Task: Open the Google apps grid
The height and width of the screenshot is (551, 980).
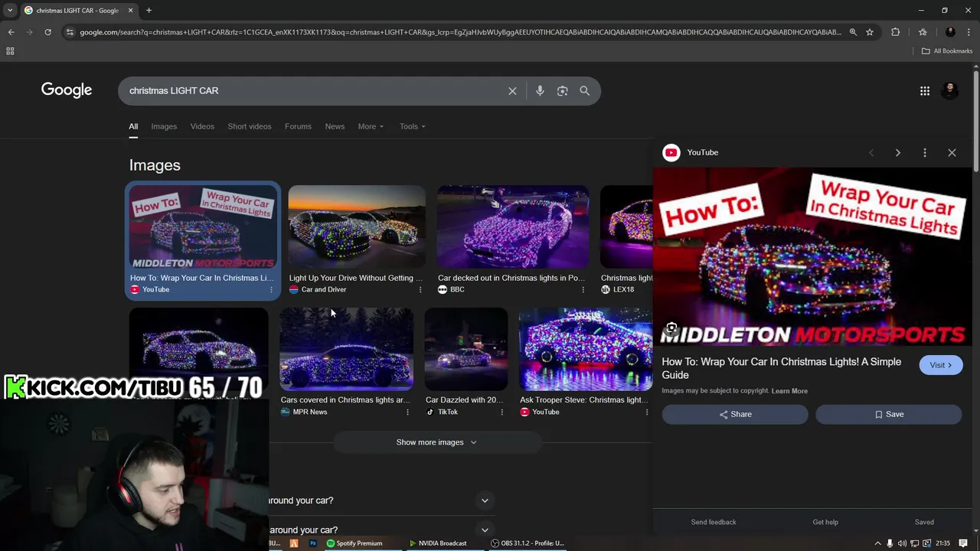Action: click(x=925, y=91)
